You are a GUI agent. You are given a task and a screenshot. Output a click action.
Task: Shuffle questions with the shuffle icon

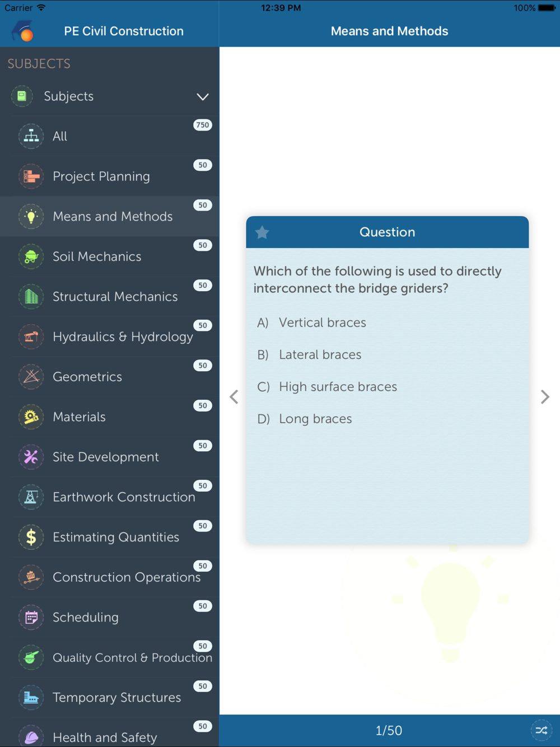(541, 730)
